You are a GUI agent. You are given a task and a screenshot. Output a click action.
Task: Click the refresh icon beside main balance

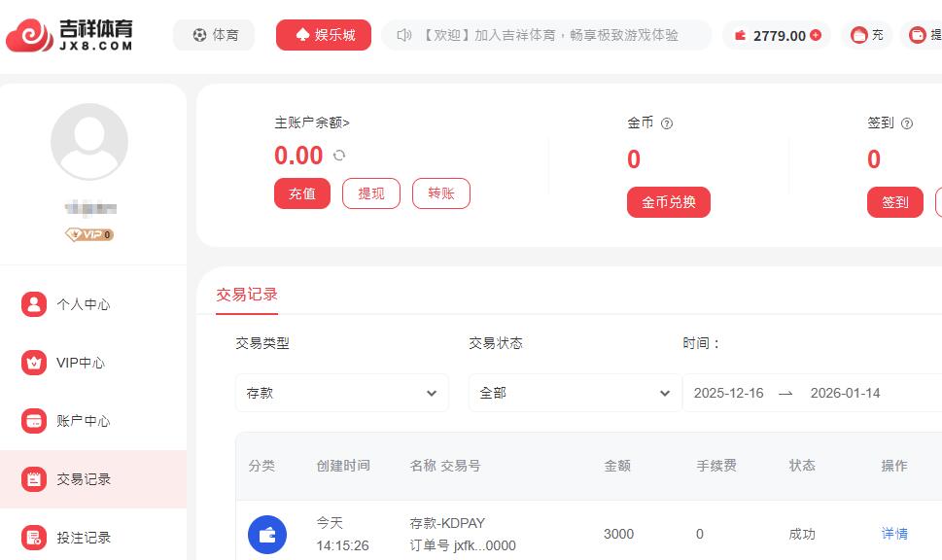tap(339, 156)
